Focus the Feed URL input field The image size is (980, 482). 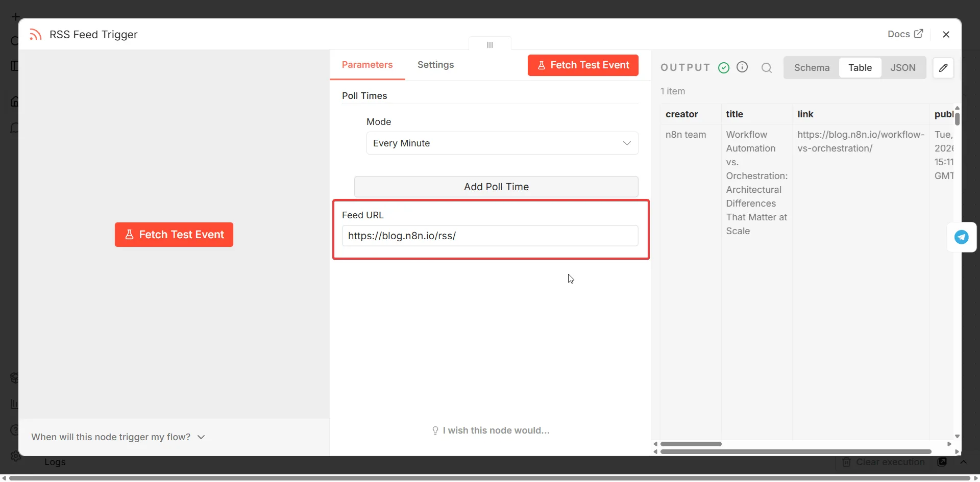pyautogui.click(x=490, y=236)
